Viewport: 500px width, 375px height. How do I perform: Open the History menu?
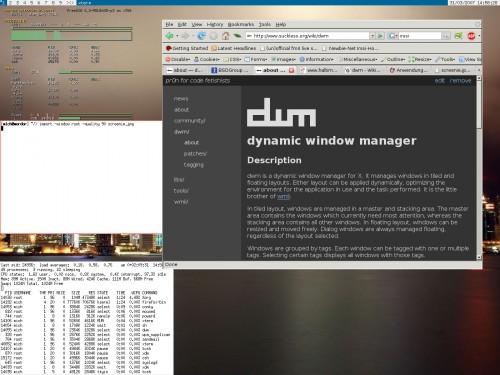(215, 24)
